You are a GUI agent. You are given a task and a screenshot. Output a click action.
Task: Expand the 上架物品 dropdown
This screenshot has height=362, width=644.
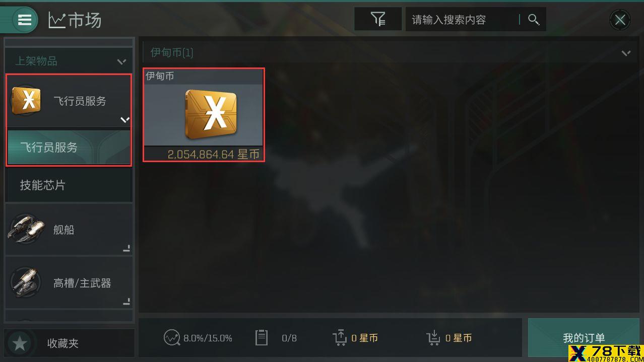[69, 61]
